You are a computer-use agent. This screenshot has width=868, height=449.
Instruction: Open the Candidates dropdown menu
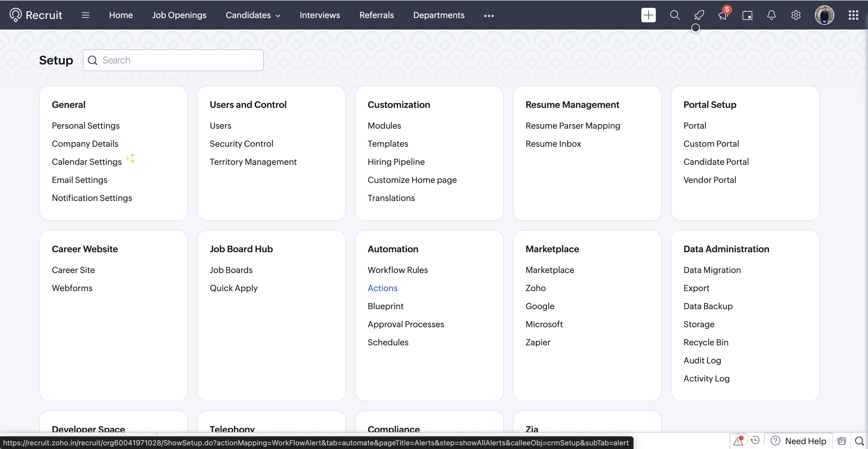pos(253,15)
